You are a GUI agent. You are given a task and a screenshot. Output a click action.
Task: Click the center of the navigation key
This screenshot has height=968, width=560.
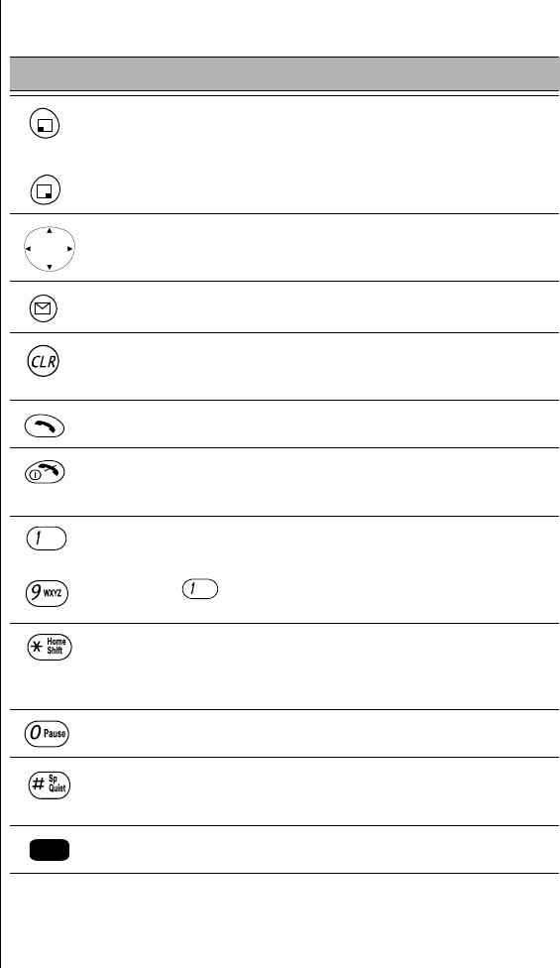click(50, 249)
